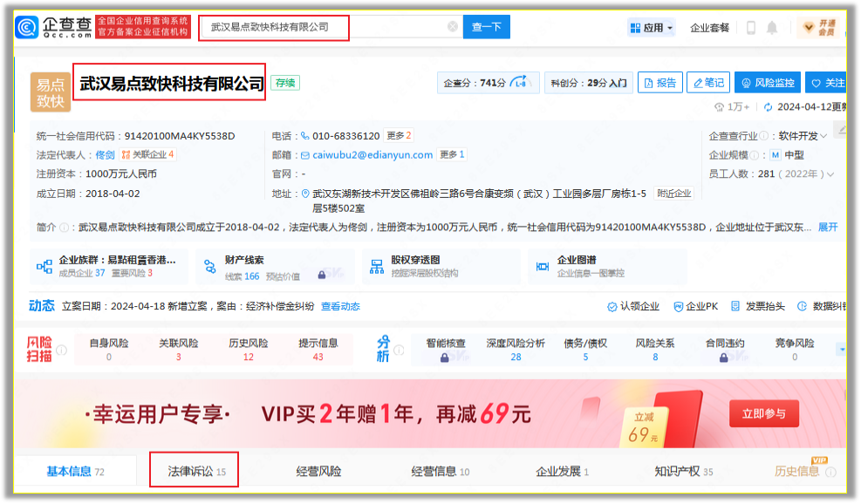Click the 风险监控 risk monitoring button
Image resolution: width=861 pixels, height=504 pixels.
(x=768, y=83)
